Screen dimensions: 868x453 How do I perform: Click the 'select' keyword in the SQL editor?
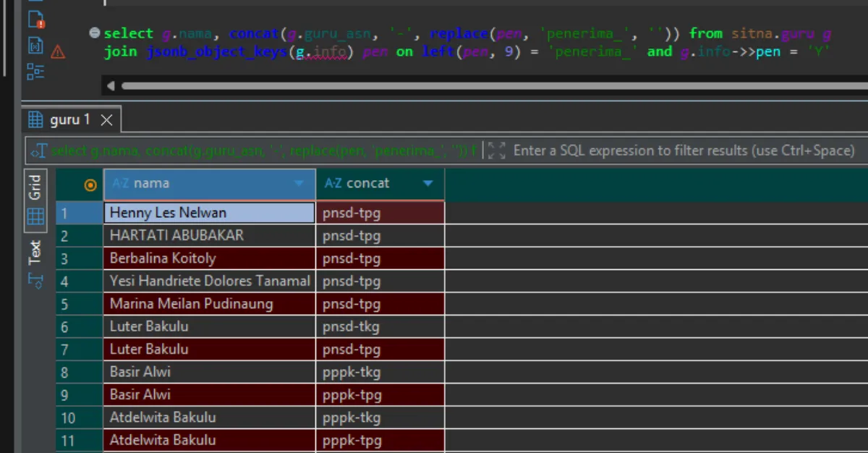pyautogui.click(x=129, y=33)
